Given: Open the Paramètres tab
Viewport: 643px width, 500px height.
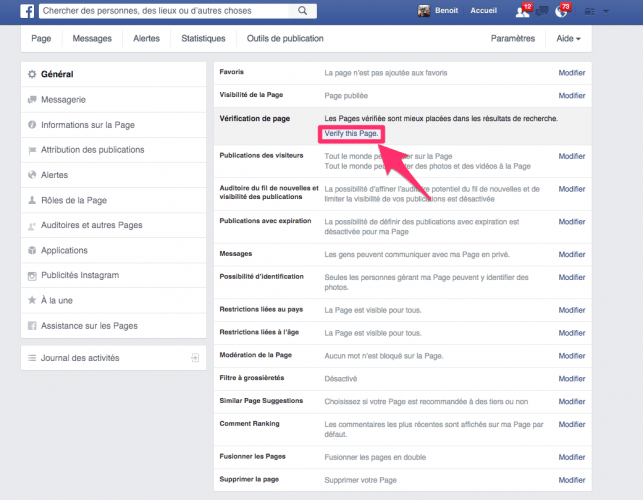Looking at the screenshot, I should pyautogui.click(x=513, y=39).
